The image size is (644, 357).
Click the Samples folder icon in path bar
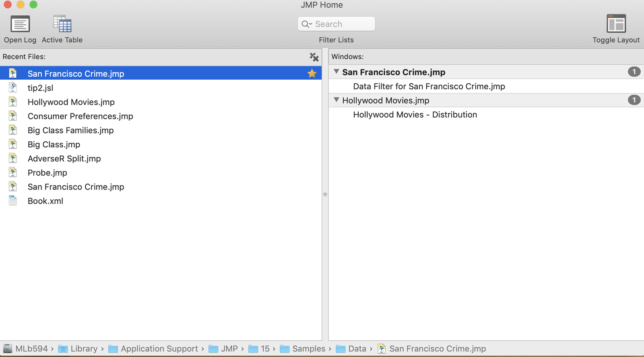(x=285, y=349)
